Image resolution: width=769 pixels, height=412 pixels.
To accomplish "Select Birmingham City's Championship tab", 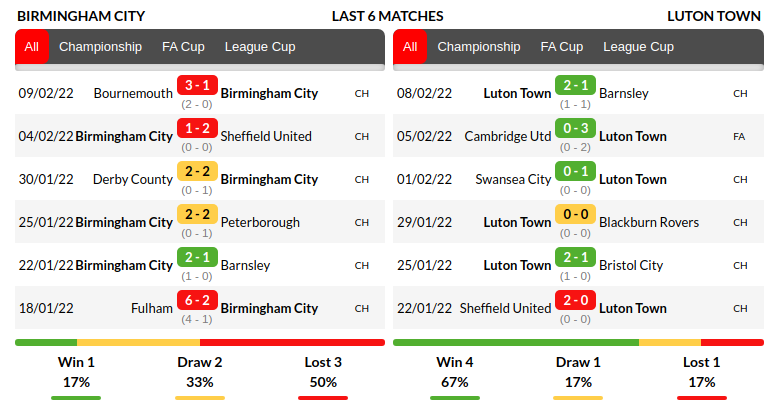I will [100, 47].
